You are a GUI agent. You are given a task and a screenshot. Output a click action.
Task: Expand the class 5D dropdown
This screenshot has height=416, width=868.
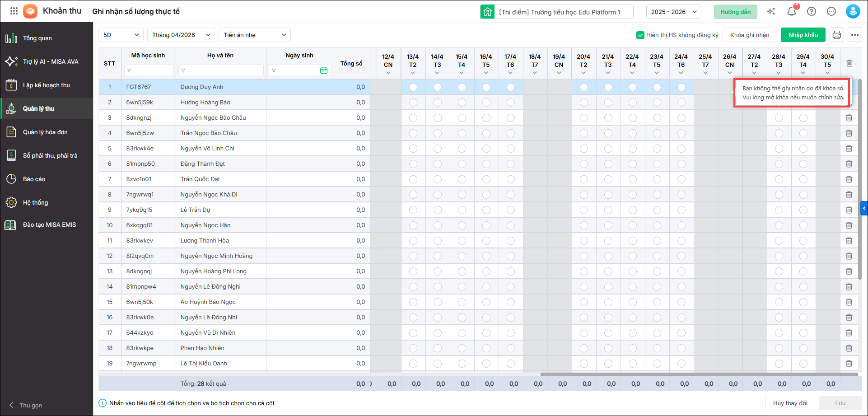[x=121, y=35]
